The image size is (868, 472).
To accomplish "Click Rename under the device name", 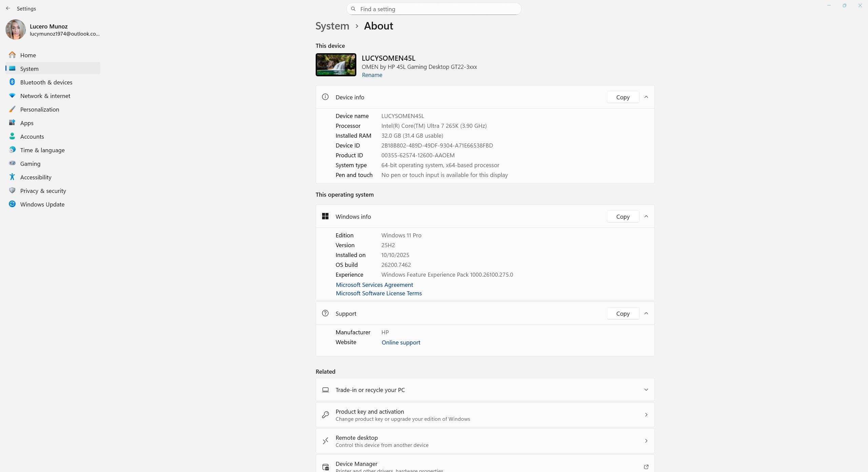I will click(x=372, y=75).
